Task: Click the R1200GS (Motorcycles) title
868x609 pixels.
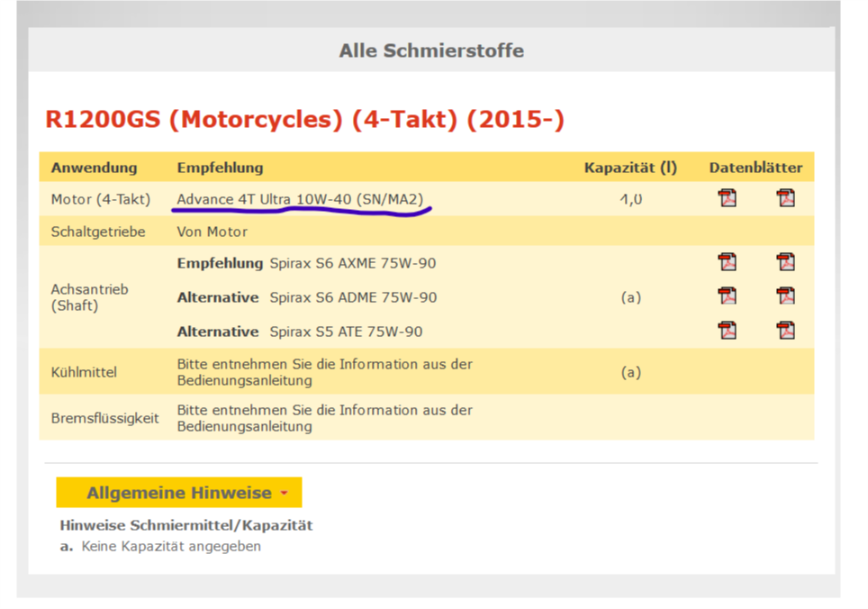Action: 304,120
